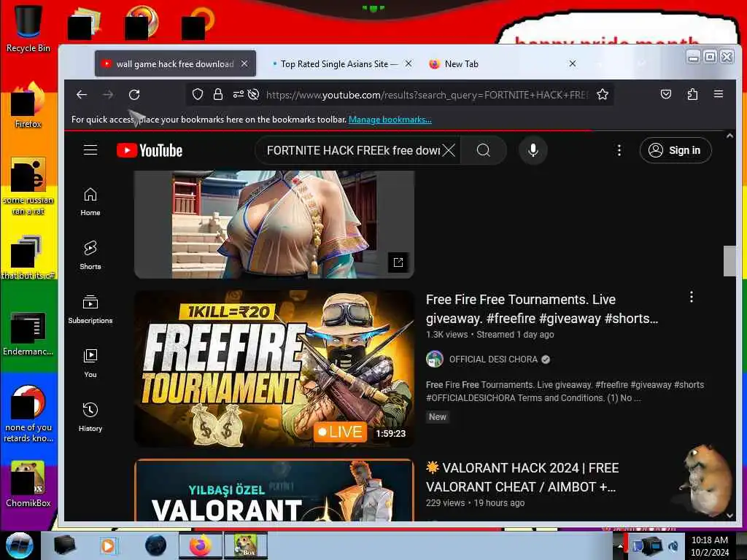The image size is (747, 560).
Task: Open the taskbar clock showing 10:18 AM
Action: point(709,546)
